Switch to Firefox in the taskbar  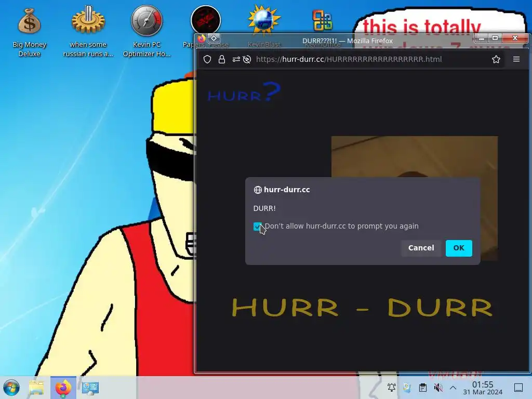[63, 388]
